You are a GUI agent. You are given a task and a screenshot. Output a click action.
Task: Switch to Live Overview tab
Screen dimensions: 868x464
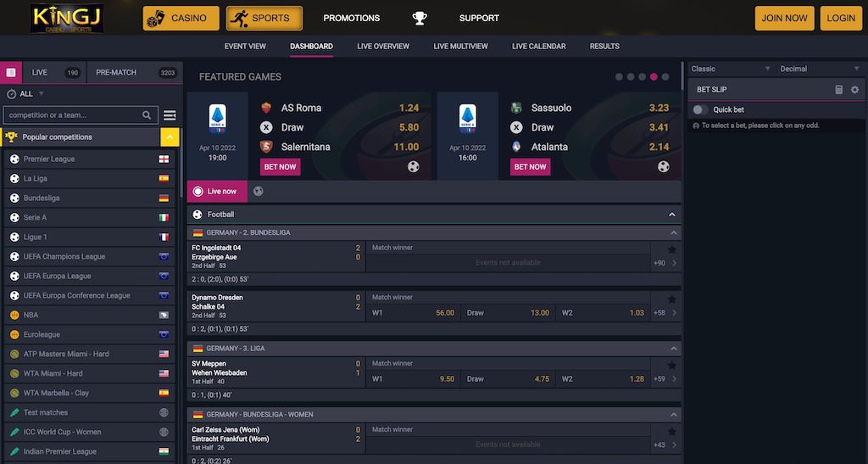tap(383, 47)
